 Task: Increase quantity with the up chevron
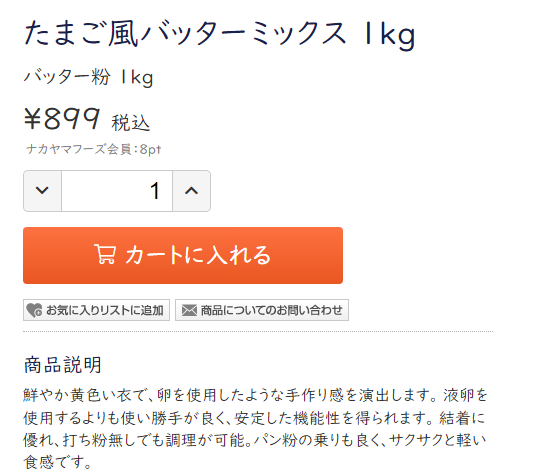pyautogui.click(x=191, y=191)
